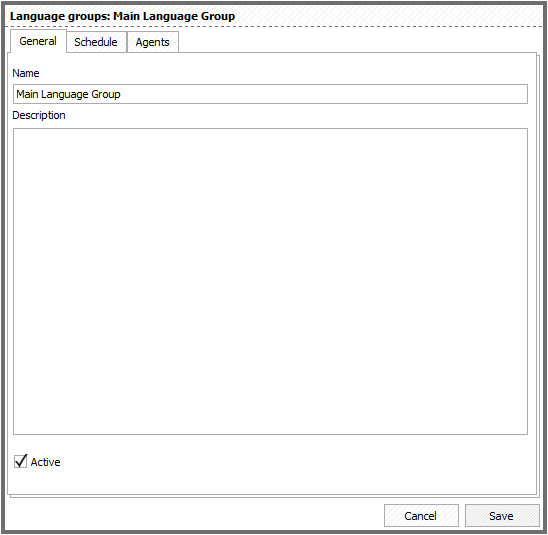Click inside the empty Description text area

[270, 281]
